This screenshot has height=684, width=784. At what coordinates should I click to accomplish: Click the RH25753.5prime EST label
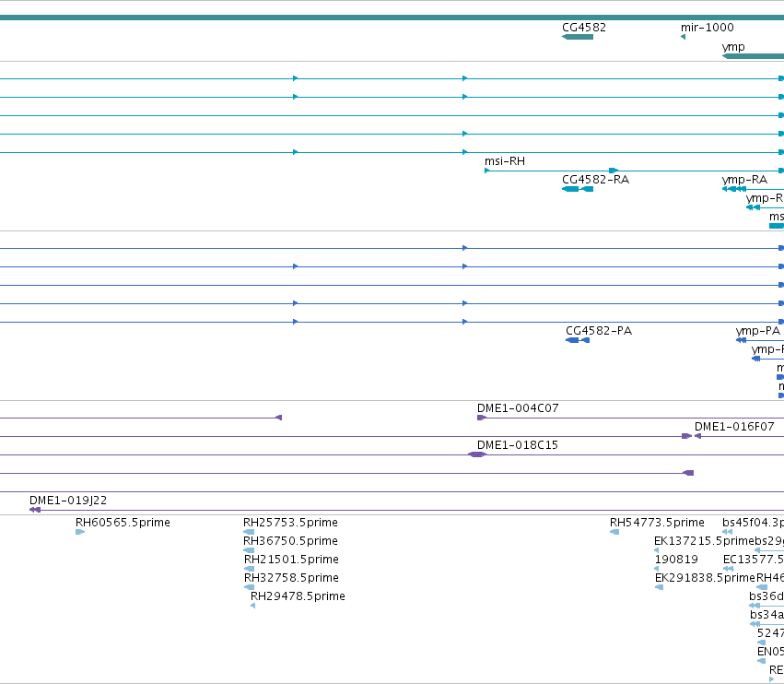click(x=290, y=523)
